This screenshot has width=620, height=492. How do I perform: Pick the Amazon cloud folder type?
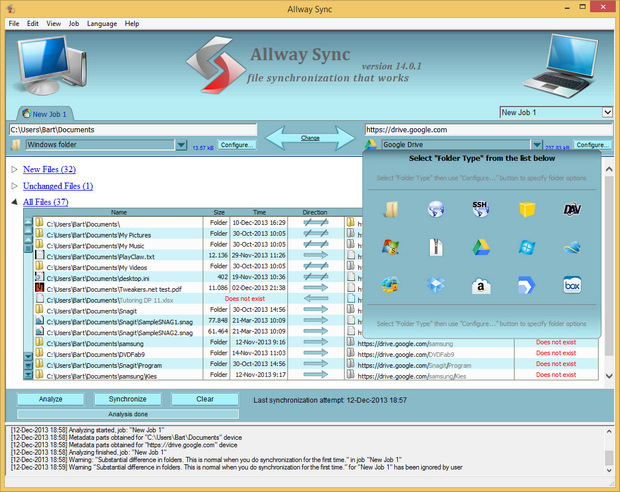point(481,285)
